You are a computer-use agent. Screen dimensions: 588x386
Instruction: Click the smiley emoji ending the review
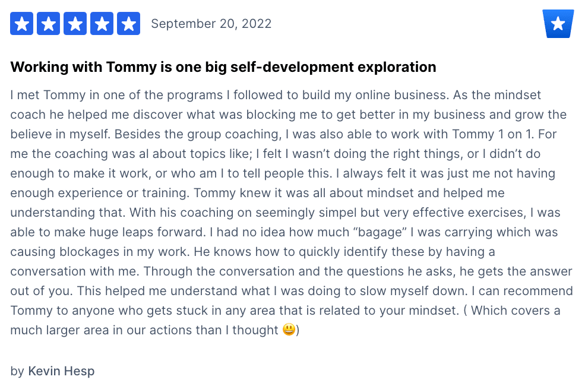click(x=289, y=330)
